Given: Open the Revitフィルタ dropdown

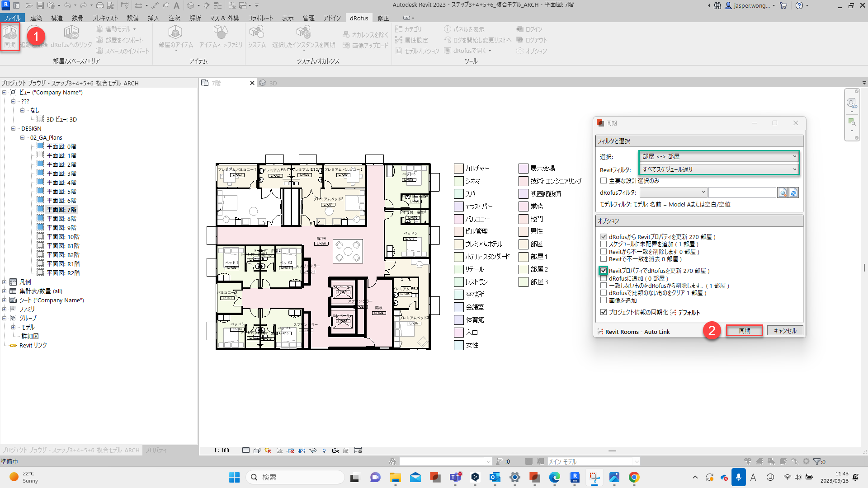Looking at the screenshot, I should (719, 169).
